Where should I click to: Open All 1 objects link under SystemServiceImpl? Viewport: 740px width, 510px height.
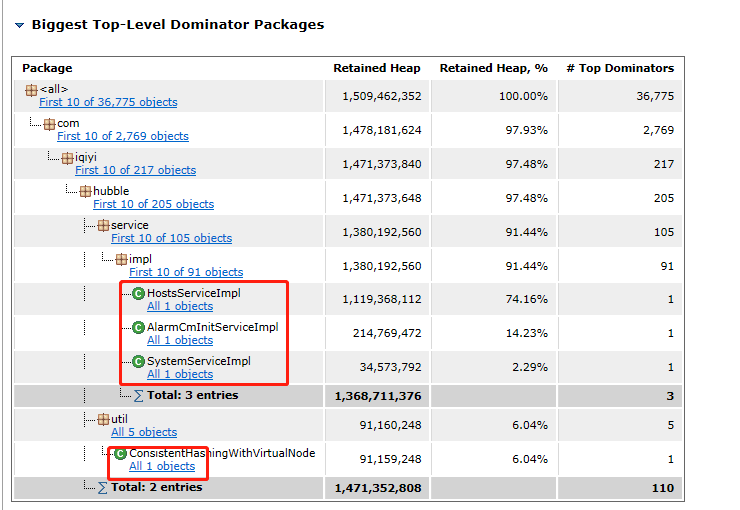click(180, 374)
